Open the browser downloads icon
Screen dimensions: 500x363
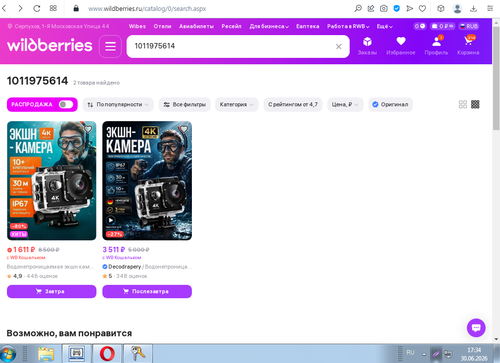(x=473, y=8)
